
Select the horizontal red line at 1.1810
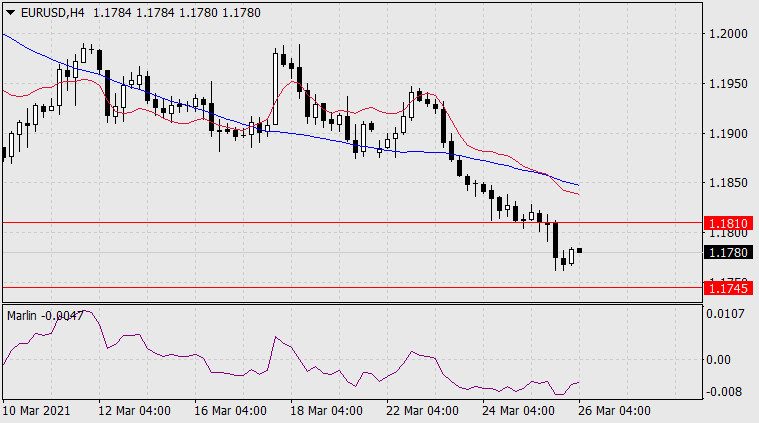click(x=352, y=223)
